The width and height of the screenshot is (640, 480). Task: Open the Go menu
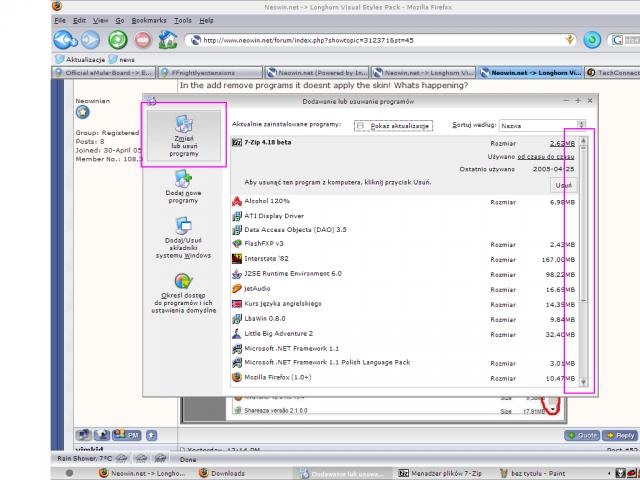point(120,20)
